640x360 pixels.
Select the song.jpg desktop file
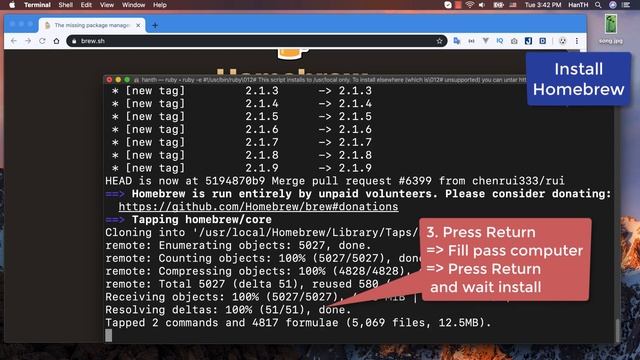611,28
